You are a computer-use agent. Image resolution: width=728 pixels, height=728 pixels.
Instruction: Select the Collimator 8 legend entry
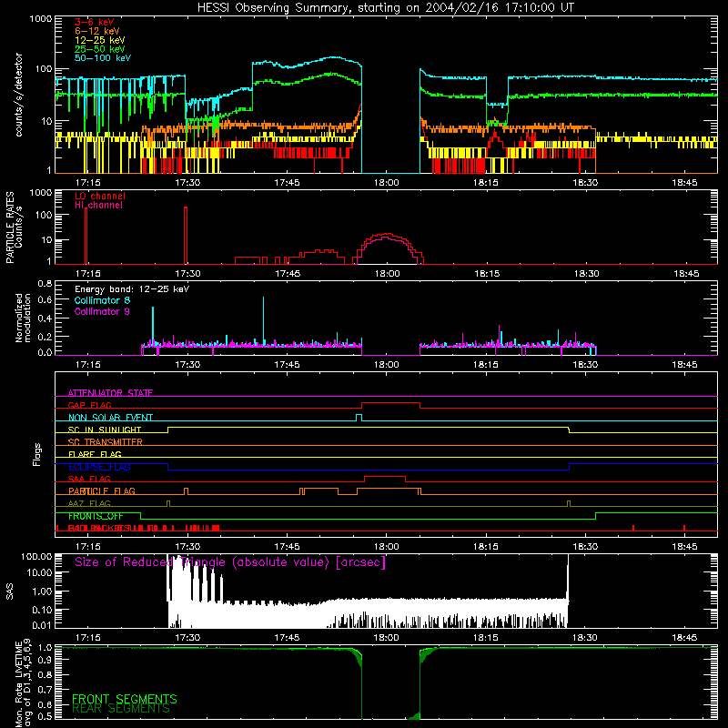[102, 300]
